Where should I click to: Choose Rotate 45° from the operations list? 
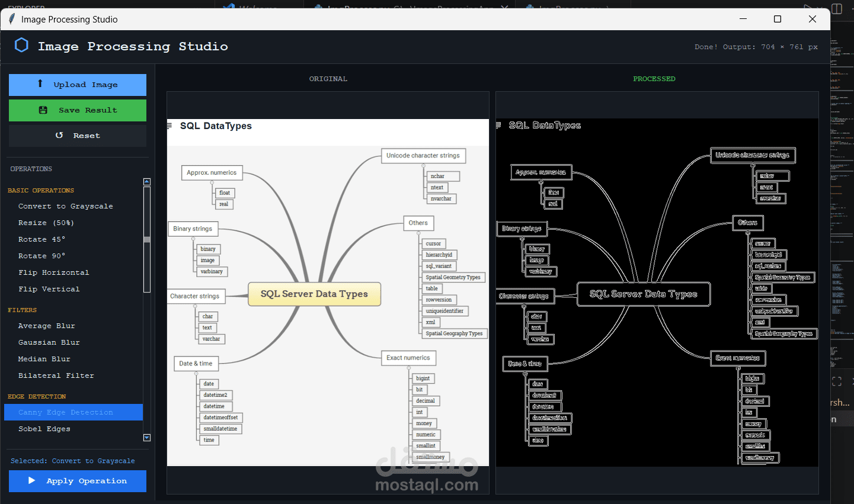pyautogui.click(x=73, y=239)
